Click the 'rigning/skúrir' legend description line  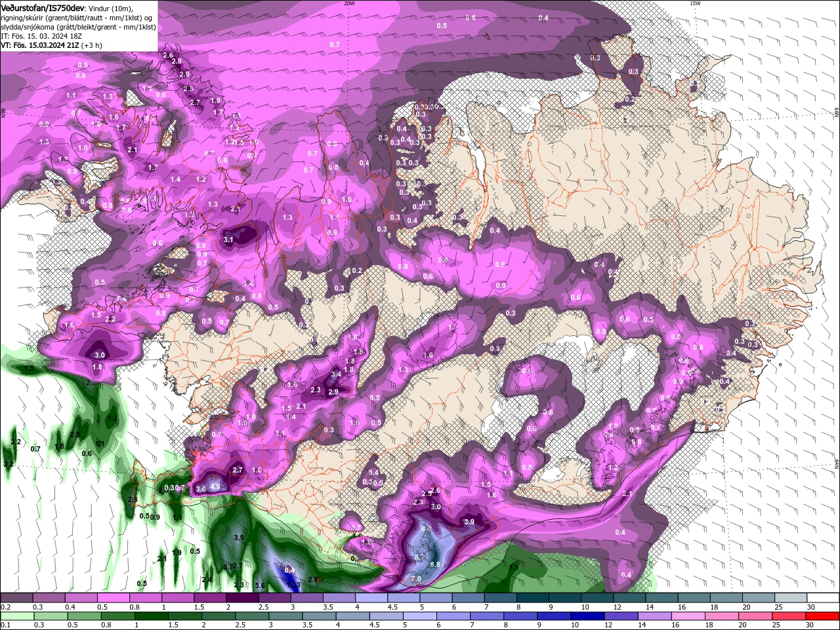point(77,17)
